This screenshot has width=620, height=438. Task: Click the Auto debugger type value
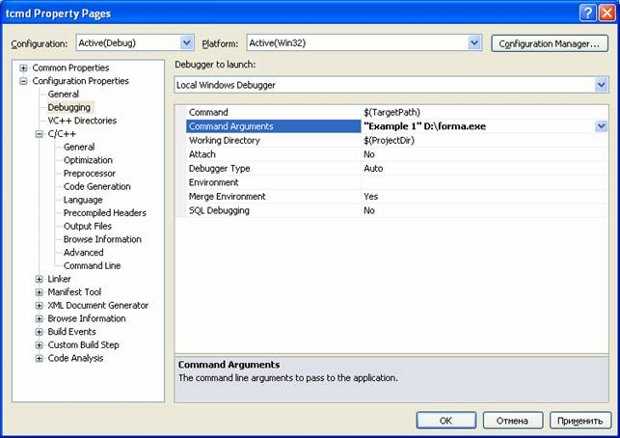(373, 168)
